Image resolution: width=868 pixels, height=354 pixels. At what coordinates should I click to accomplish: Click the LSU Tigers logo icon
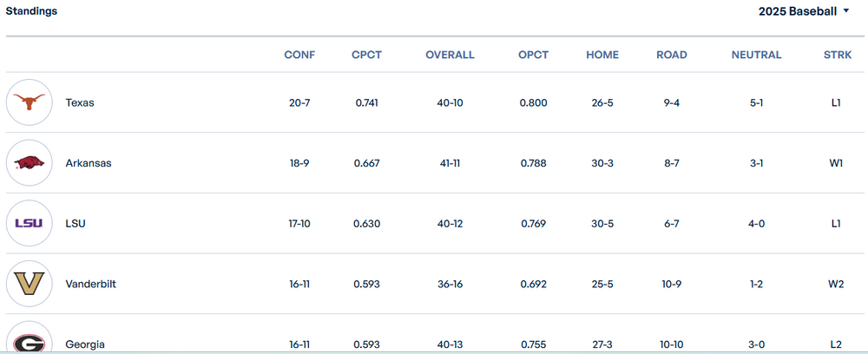pos(30,223)
